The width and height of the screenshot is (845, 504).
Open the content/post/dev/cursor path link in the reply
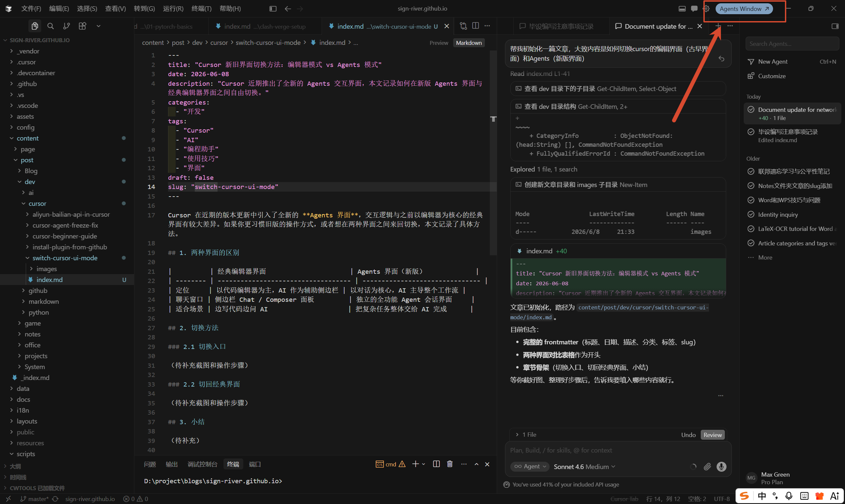[610, 312]
